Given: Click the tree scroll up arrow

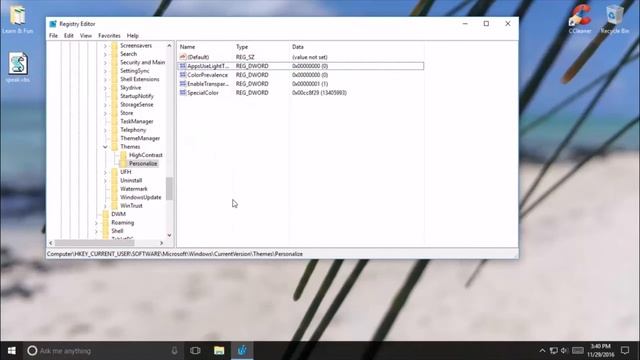Looking at the screenshot, I should click(169, 46).
